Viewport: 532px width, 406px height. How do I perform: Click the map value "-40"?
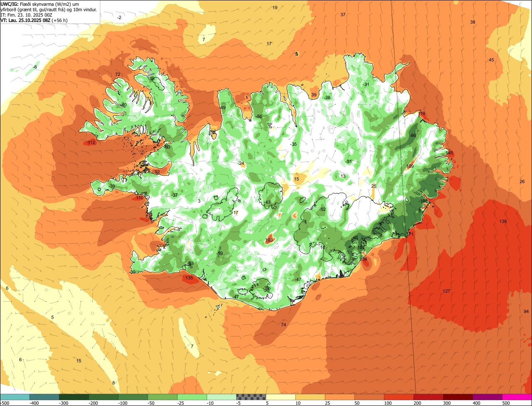[x=123, y=105]
